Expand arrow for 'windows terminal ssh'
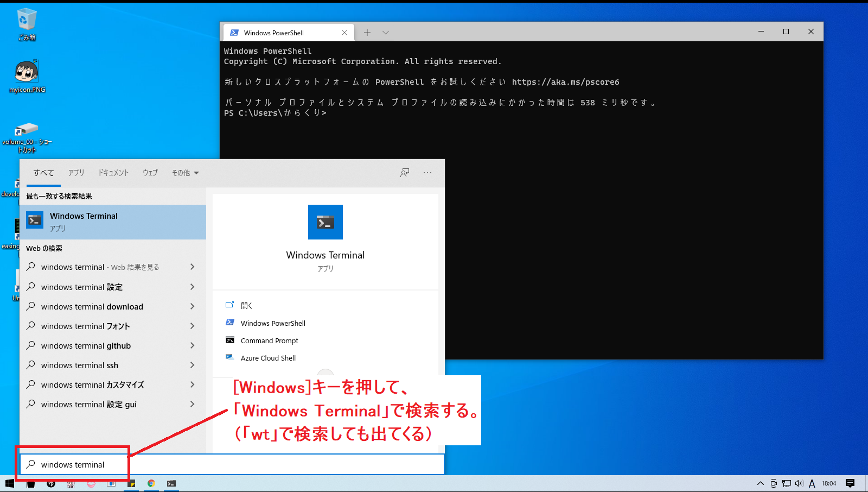Image resolution: width=868 pixels, height=492 pixels. tap(192, 365)
